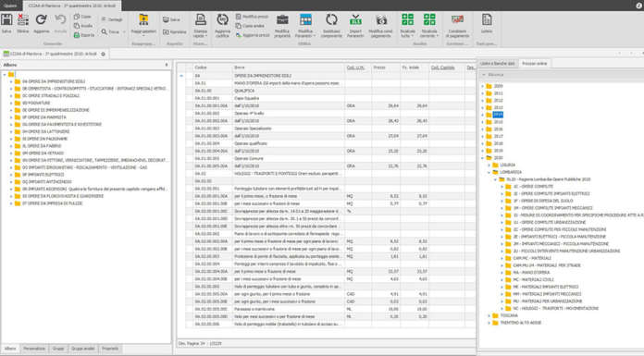Click the Condizioni di pagamento chart icon
Viewport: 644px width, 356px height.
coord(457,19)
